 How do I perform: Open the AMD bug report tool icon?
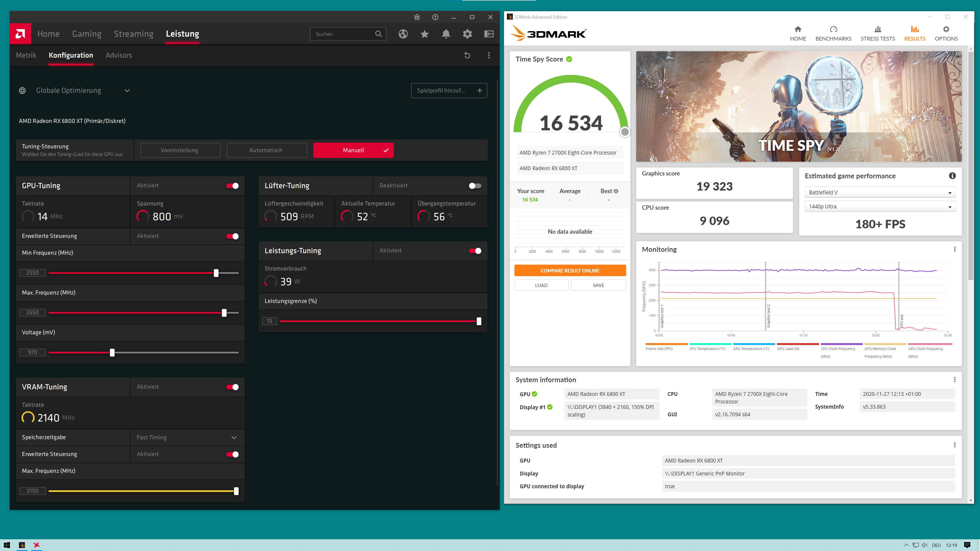coord(417,17)
